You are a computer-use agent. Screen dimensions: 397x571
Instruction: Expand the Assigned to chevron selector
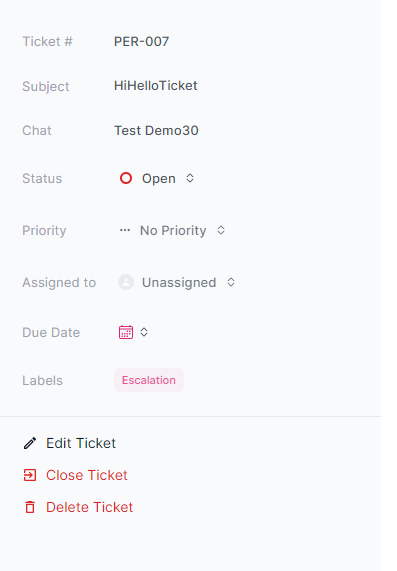tap(231, 282)
